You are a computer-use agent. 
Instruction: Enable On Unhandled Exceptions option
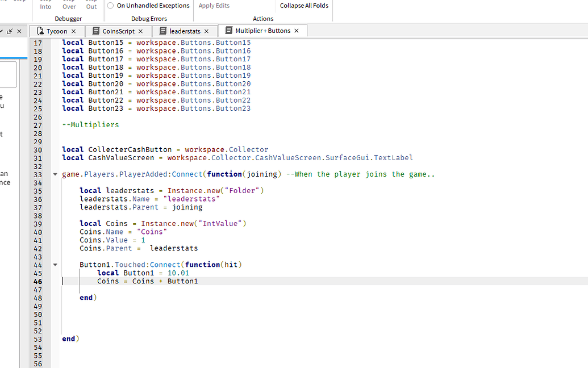click(x=111, y=6)
